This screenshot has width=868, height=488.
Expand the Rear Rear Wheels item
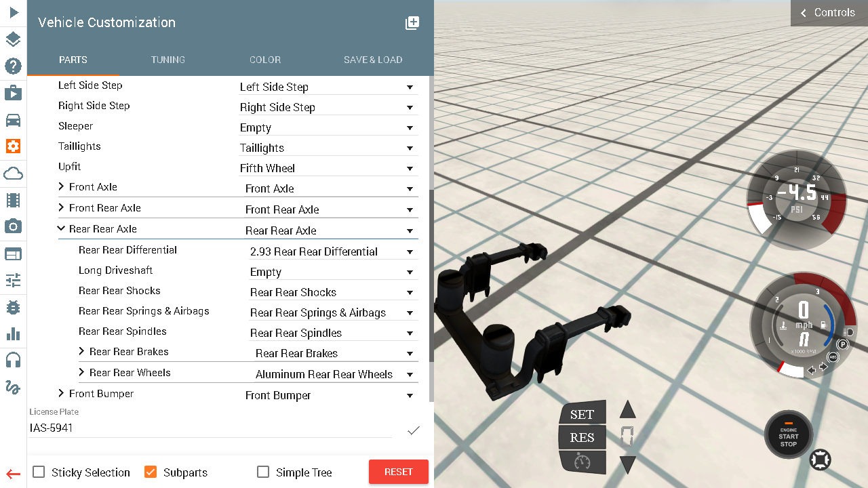tap(81, 372)
